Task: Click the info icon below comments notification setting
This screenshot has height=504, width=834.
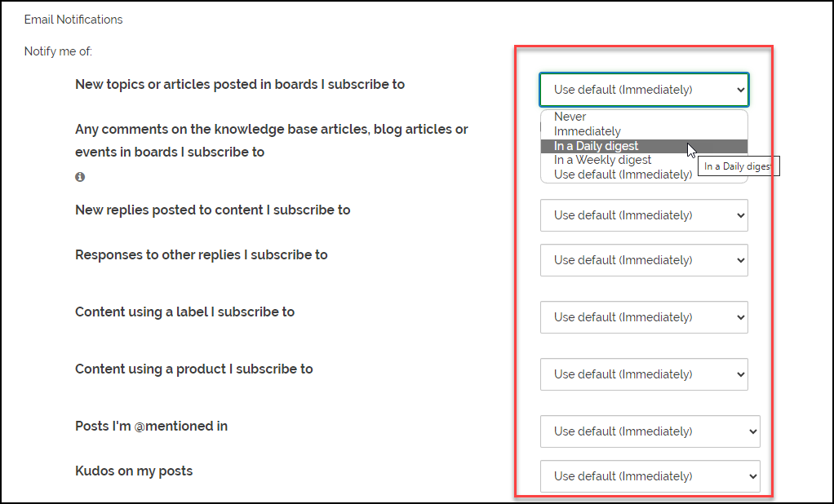Action: click(79, 176)
